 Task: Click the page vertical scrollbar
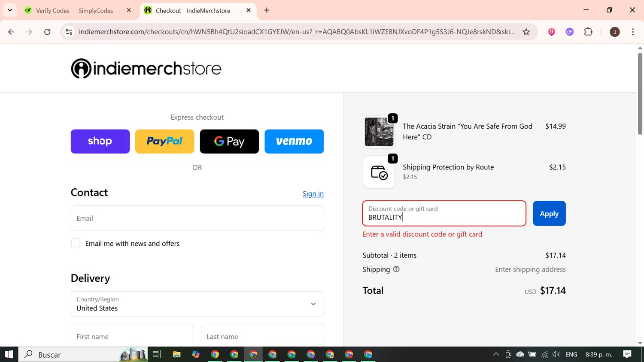pyautogui.click(x=640, y=94)
